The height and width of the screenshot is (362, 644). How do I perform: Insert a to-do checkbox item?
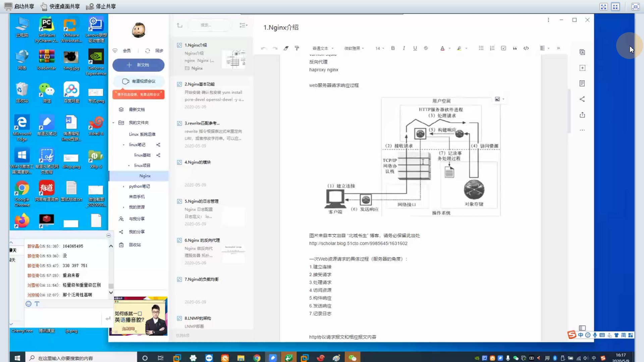(x=503, y=48)
